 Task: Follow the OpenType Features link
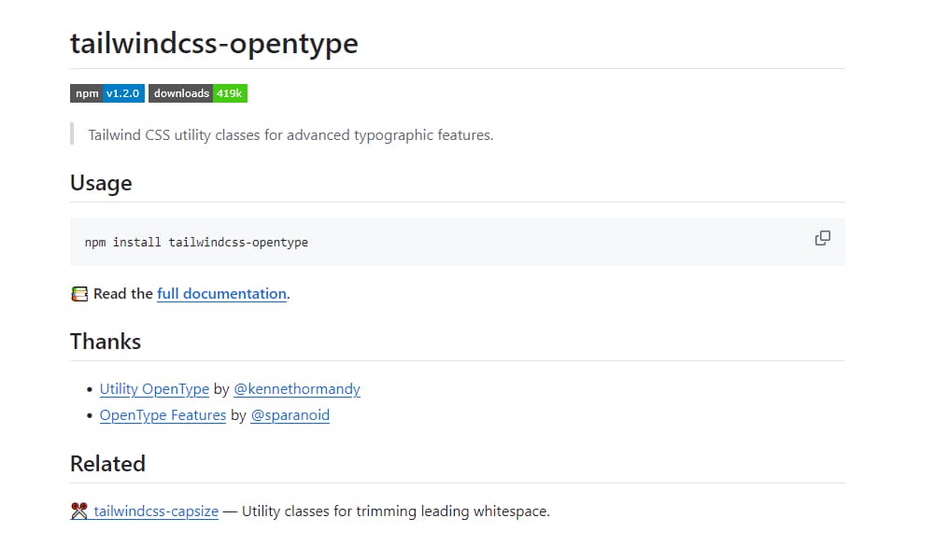click(x=163, y=414)
